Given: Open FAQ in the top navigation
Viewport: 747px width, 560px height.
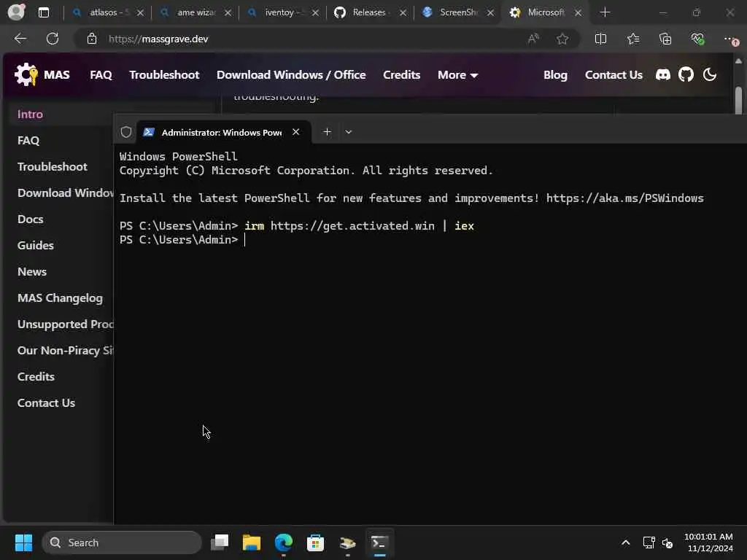Looking at the screenshot, I should pos(101,75).
